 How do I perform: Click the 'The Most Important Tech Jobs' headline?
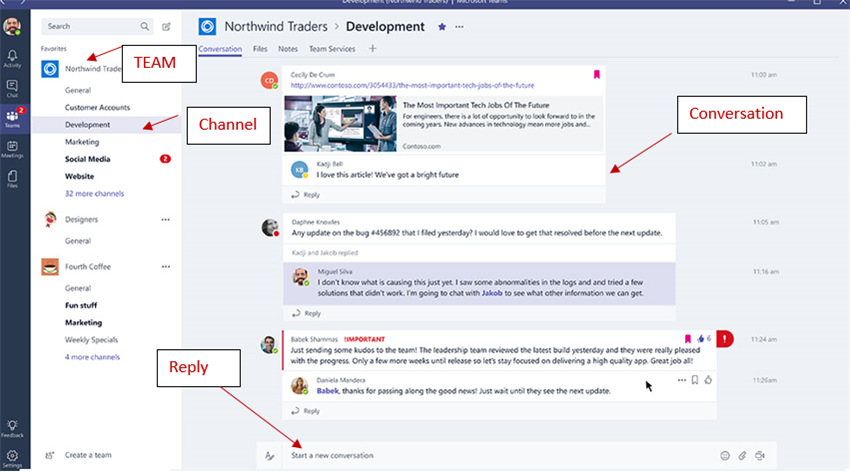[476, 105]
